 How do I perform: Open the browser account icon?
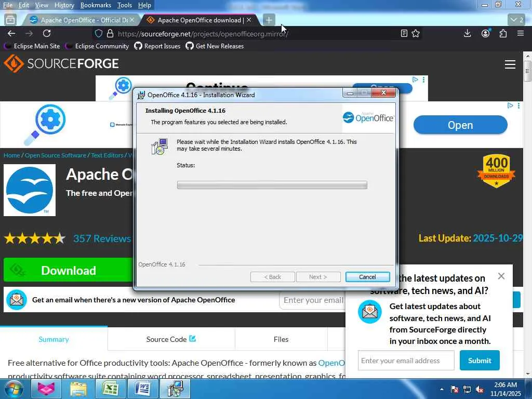click(x=486, y=33)
